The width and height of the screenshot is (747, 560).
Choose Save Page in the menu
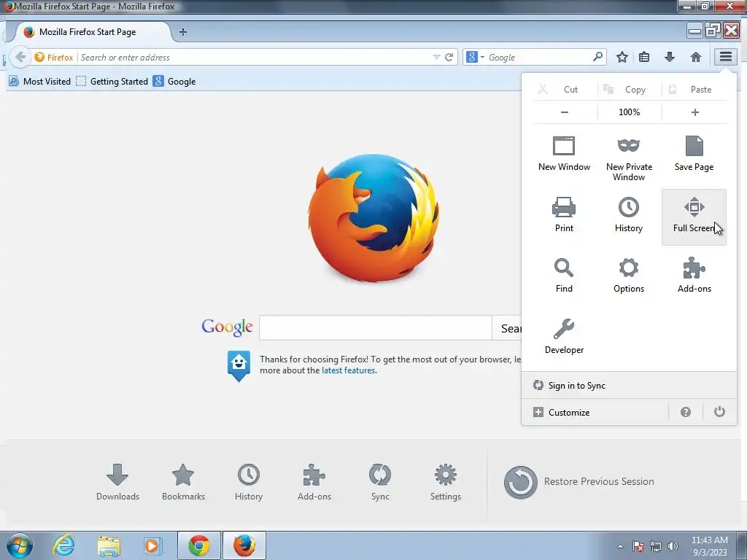[694, 155]
